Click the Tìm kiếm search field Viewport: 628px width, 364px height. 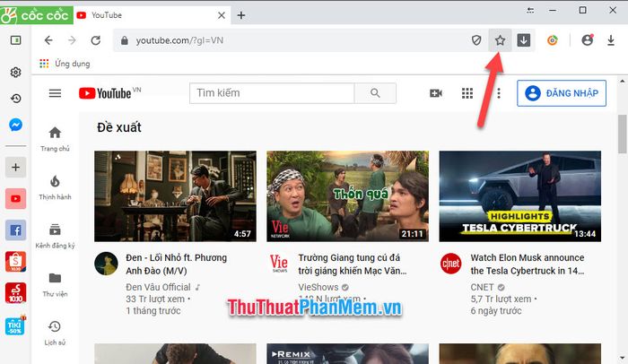[272, 93]
